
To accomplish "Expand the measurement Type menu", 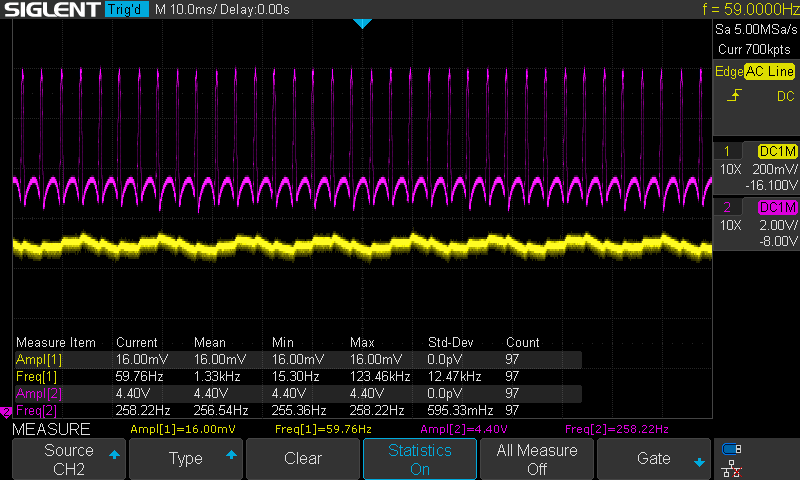I will coord(186,460).
